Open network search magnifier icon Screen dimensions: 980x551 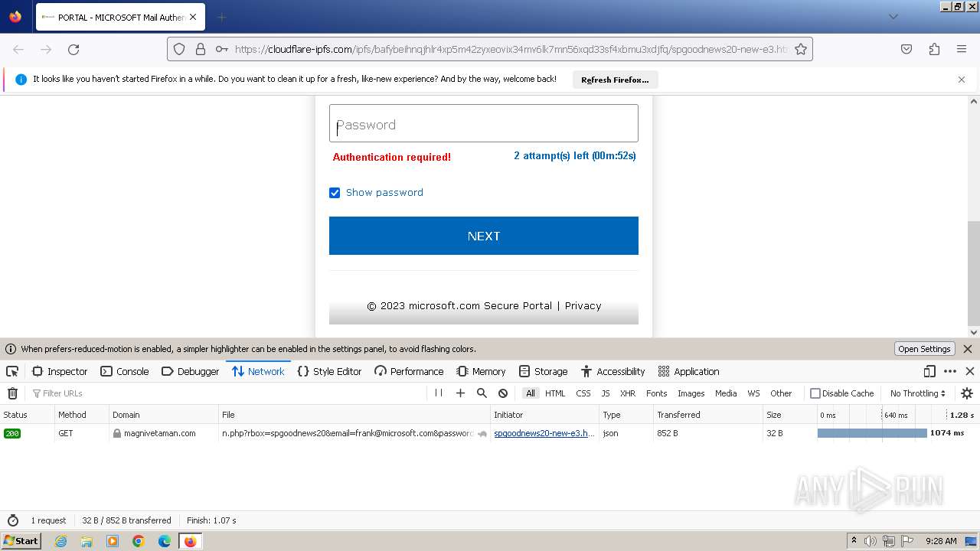pyautogui.click(x=482, y=393)
